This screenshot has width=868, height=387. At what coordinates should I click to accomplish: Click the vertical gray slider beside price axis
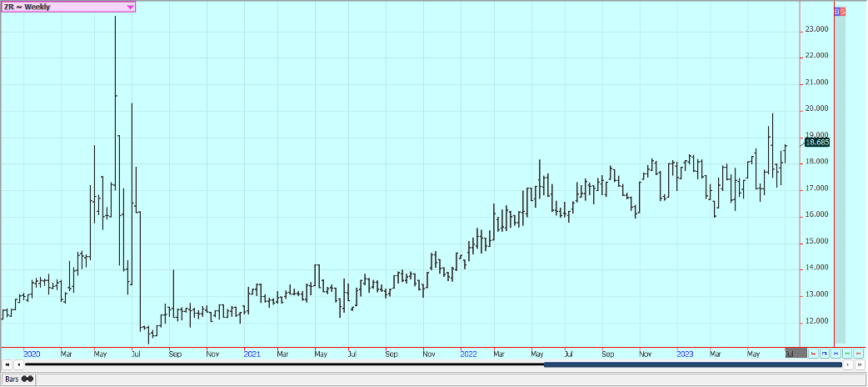pyautogui.click(x=840, y=179)
